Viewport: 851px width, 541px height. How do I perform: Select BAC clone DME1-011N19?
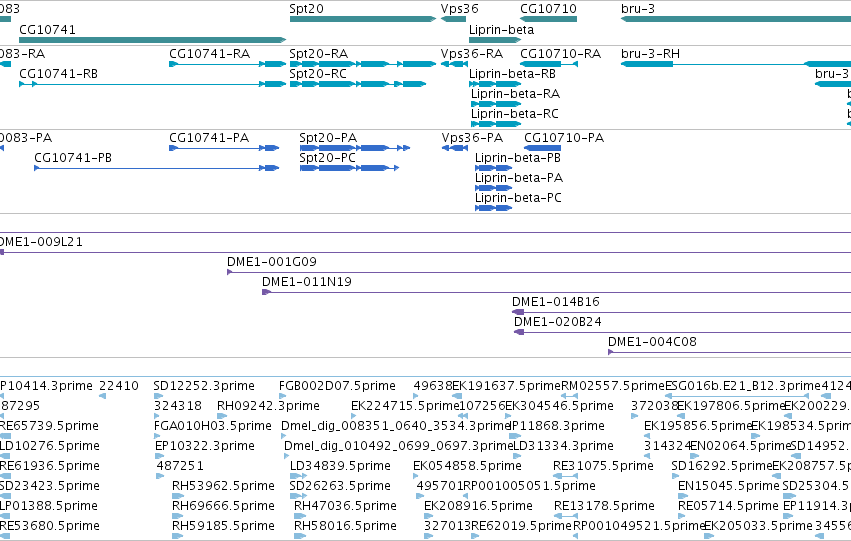pos(556,292)
